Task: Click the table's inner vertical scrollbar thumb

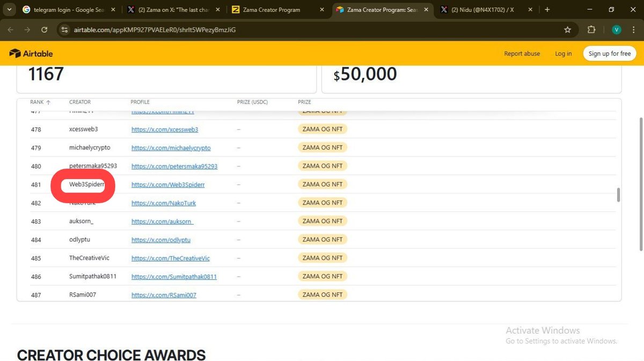Action: tap(618, 194)
